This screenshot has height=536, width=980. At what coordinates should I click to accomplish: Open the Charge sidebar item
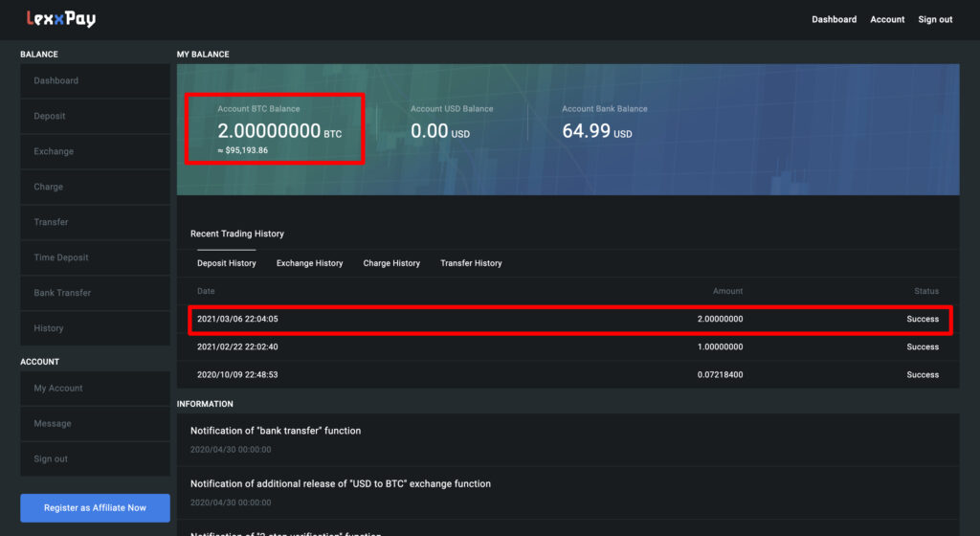[x=95, y=187]
